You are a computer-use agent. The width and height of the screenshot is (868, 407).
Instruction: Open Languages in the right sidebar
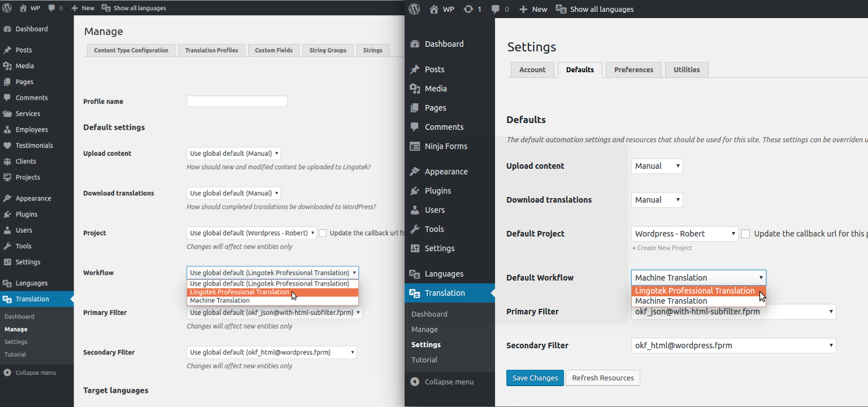(444, 274)
